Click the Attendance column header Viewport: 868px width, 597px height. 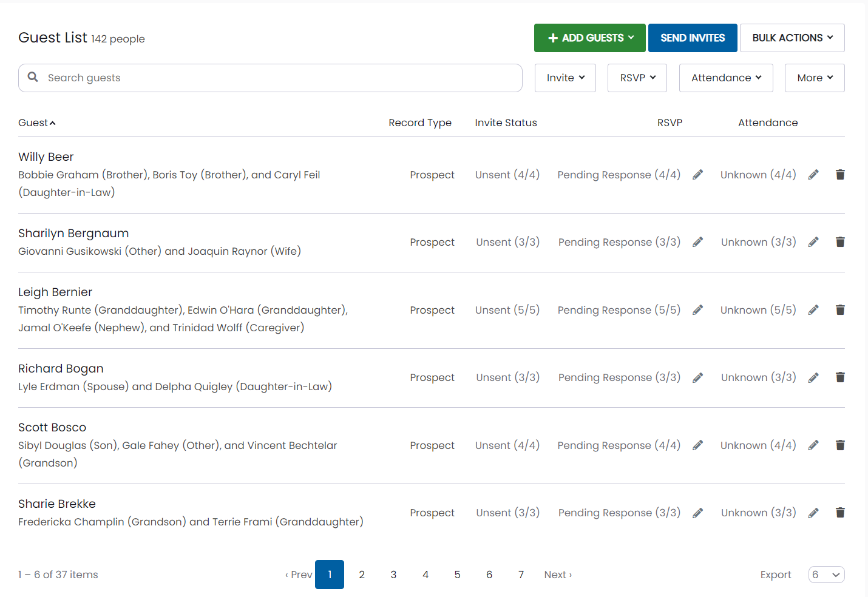point(768,123)
